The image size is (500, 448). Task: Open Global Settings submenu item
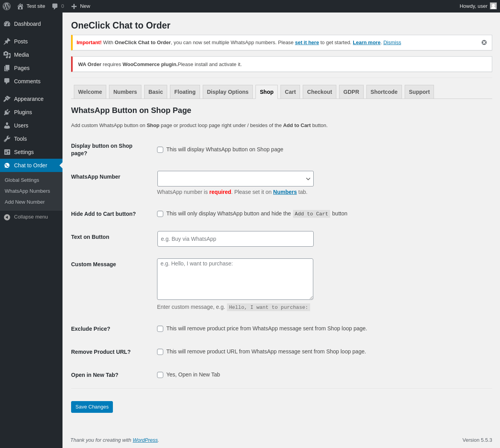pos(22,180)
